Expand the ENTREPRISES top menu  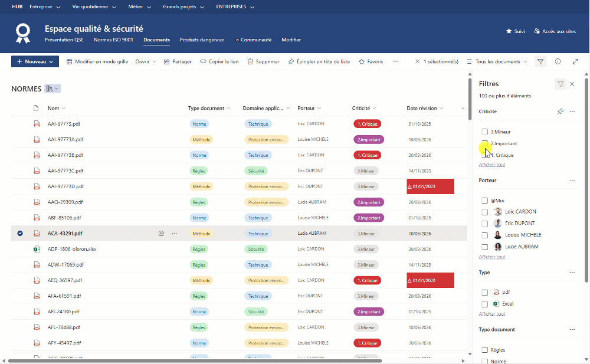tap(235, 6)
